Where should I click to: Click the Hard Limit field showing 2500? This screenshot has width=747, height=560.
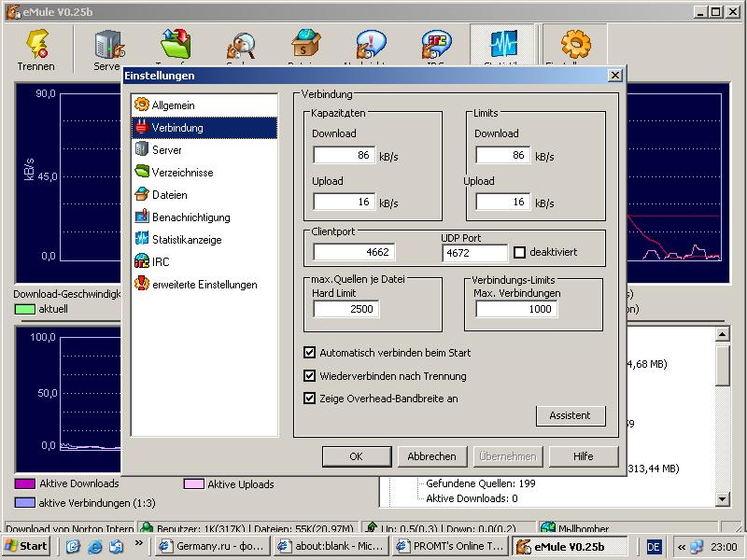[346, 309]
